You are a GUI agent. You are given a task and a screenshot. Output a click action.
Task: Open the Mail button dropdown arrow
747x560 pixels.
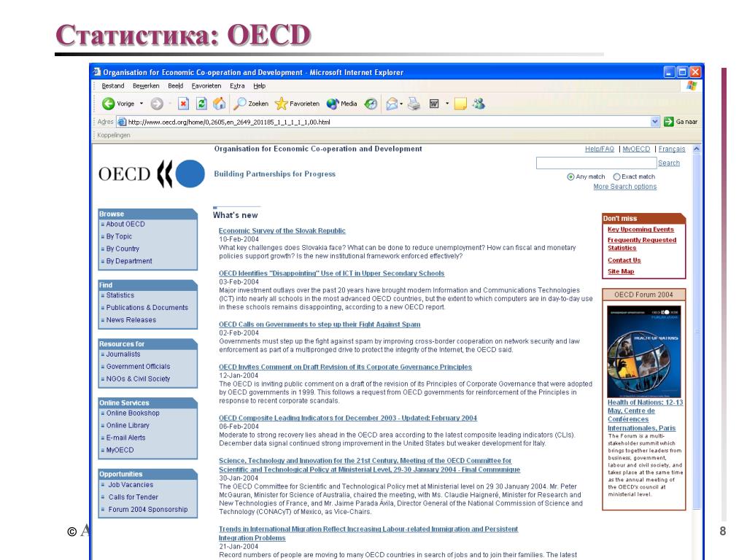point(401,104)
